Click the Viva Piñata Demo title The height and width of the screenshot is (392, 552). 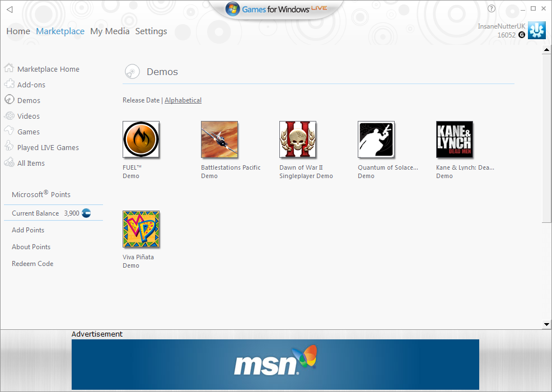tap(138, 261)
